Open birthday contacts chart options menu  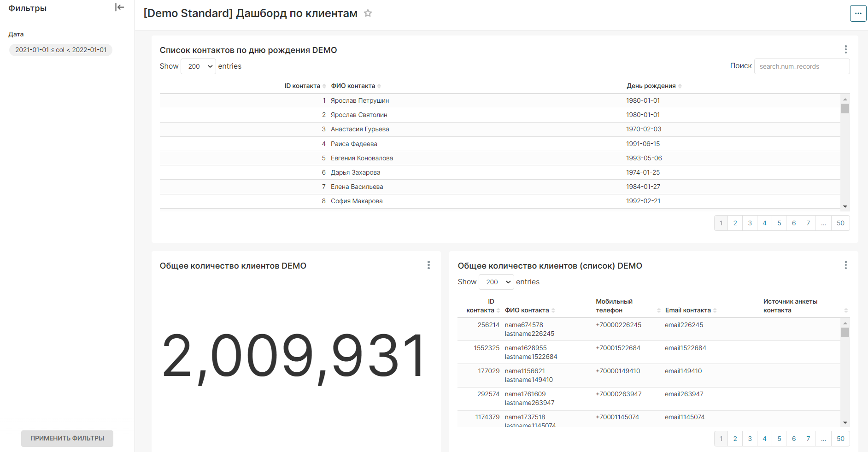845,49
